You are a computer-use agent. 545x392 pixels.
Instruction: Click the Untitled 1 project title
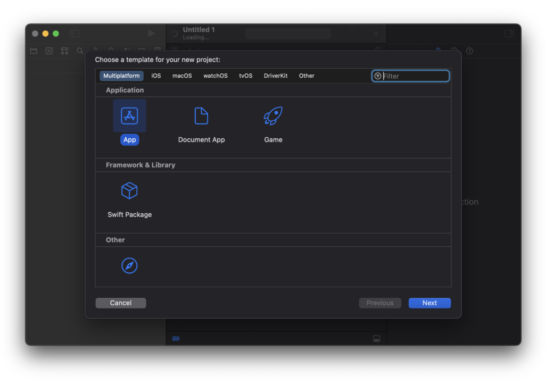pyautogui.click(x=199, y=29)
